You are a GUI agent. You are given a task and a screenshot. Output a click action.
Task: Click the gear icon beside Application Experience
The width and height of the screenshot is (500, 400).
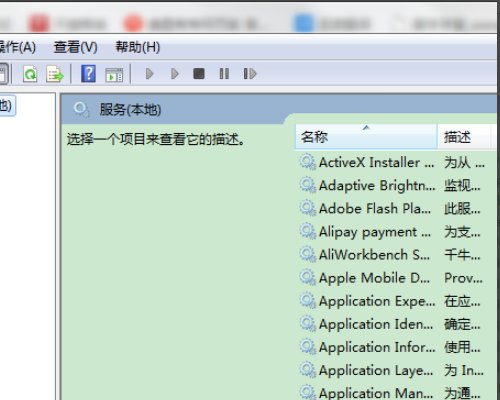(x=307, y=301)
